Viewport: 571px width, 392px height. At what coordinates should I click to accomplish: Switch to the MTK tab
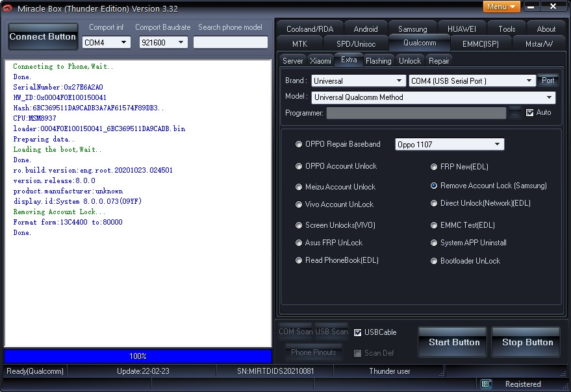tap(299, 43)
